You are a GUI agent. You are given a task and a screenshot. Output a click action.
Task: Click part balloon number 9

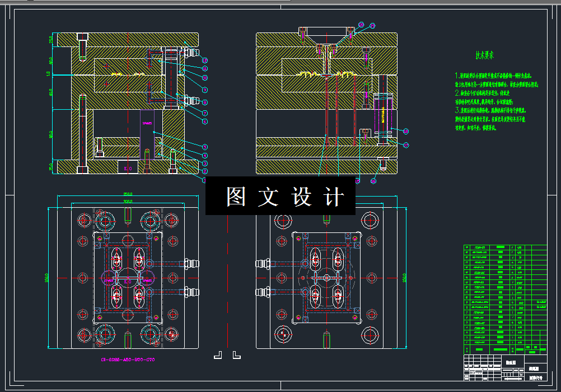[205, 90]
